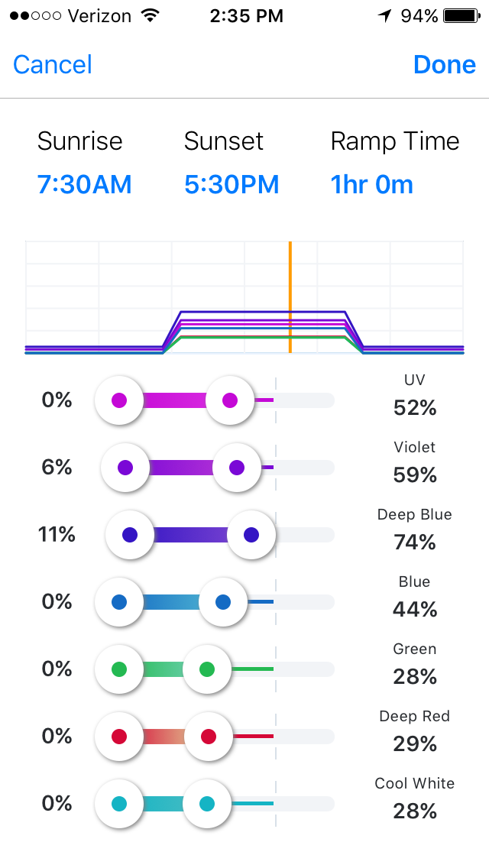Select the UV maximum slider handle

(x=230, y=400)
